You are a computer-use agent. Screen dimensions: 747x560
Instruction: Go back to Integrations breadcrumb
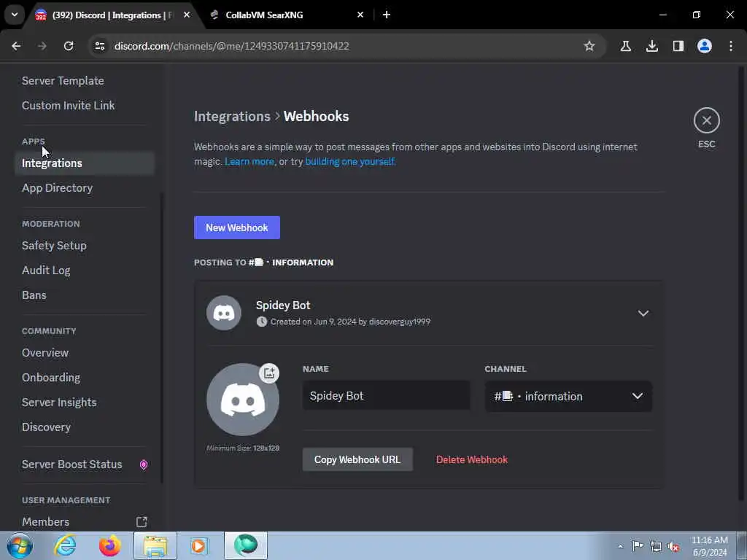click(232, 116)
